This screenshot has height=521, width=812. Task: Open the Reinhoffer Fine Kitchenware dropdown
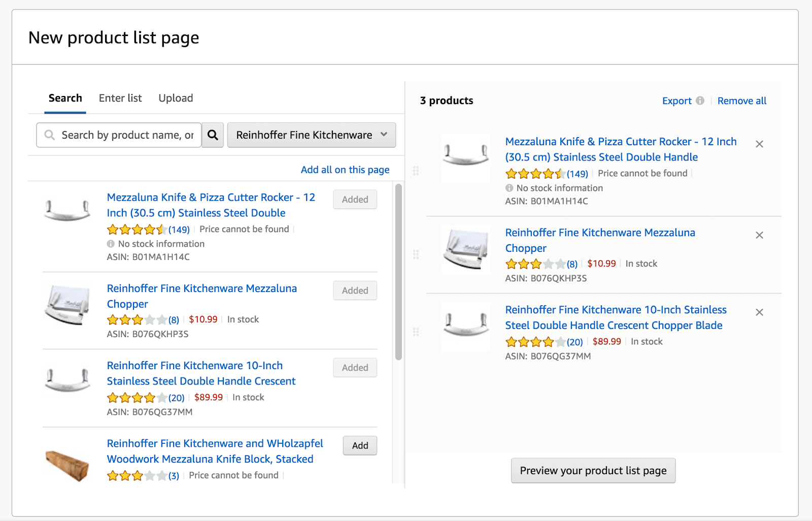tap(311, 135)
